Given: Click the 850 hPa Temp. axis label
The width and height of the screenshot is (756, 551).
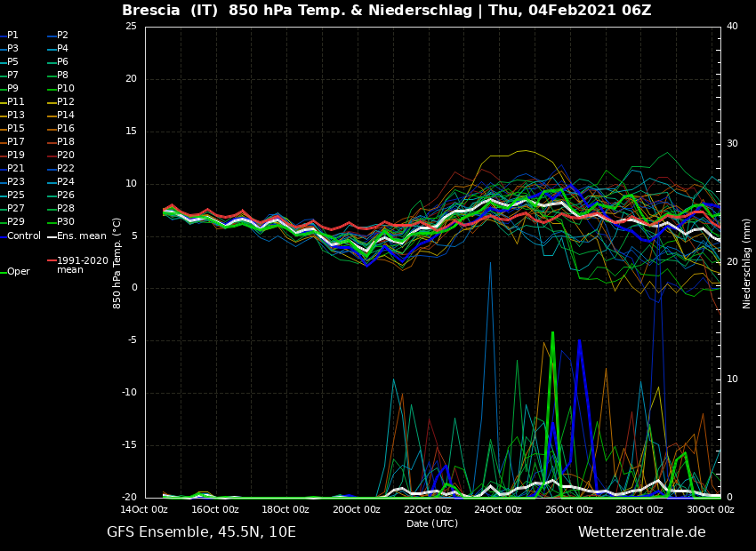Looking at the screenshot, I should [117, 263].
